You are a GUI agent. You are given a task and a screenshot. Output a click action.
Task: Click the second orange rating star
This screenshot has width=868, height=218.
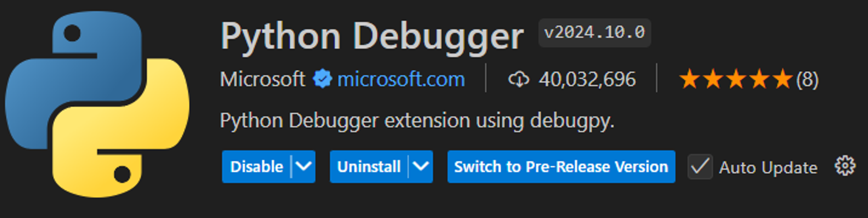coord(713,79)
